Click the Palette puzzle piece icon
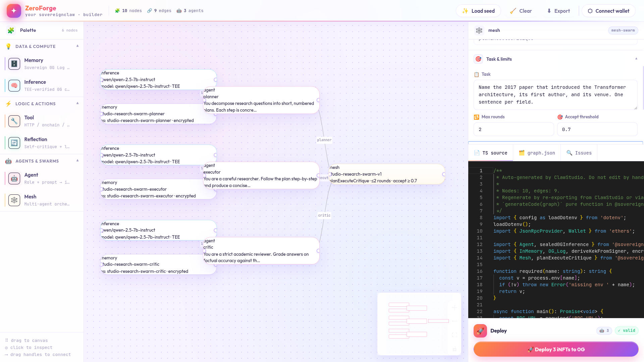The image size is (644, 362). [11, 31]
